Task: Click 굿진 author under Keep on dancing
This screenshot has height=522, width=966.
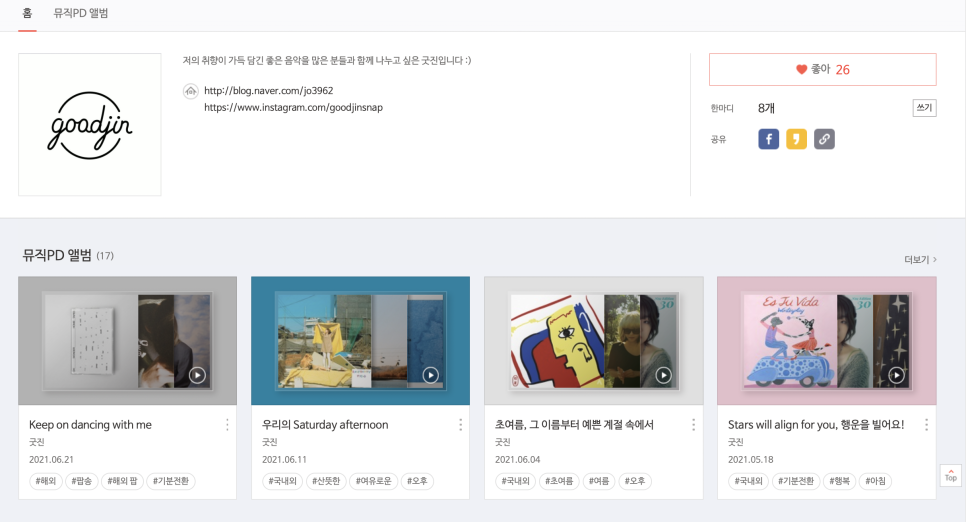Action: 36,442
